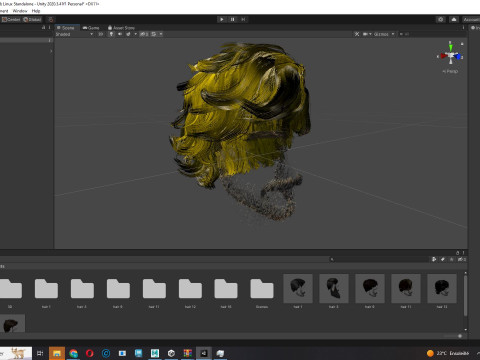Image resolution: width=480 pixels, height=360 pixels.
Task: Select the hair 11 prefab thumbnail
Action: point(406,289)
